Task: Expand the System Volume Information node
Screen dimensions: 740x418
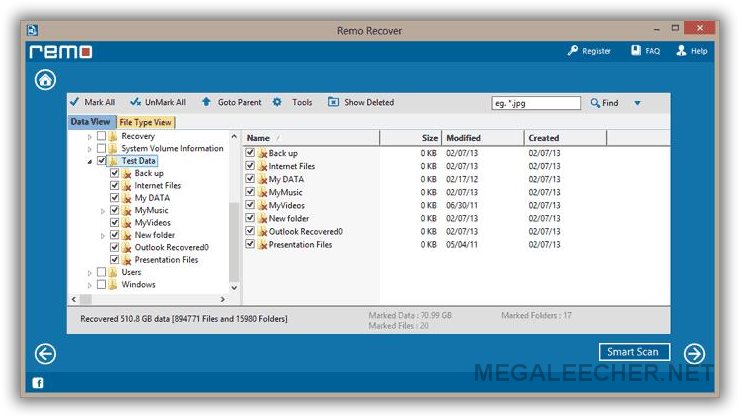Action: (x=90, y=149)
